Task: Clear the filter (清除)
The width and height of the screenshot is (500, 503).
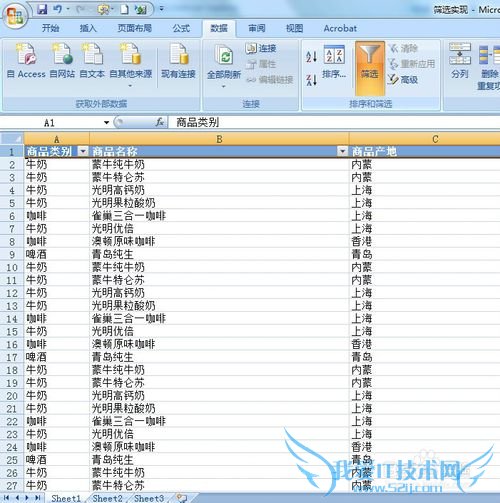Action: coord(403,48)
